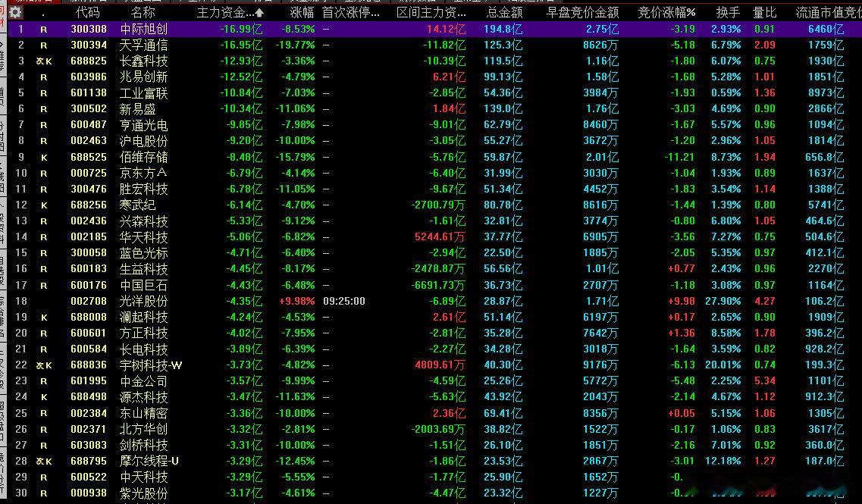Select the stock name 剑桥科技

point(143,445)
